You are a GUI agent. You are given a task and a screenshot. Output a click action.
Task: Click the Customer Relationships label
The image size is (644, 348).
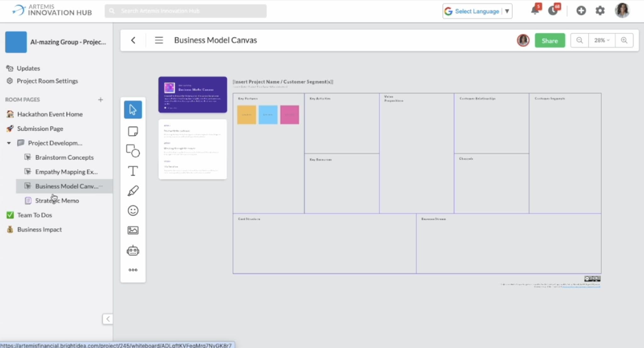(x=478, y=98)
